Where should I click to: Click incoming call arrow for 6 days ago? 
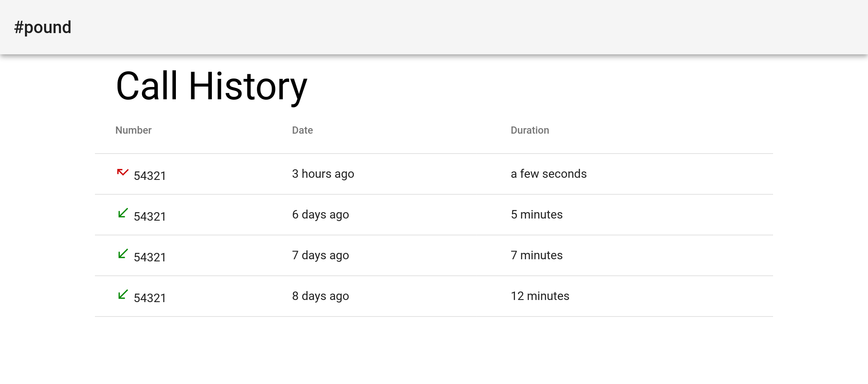(123, 213)
